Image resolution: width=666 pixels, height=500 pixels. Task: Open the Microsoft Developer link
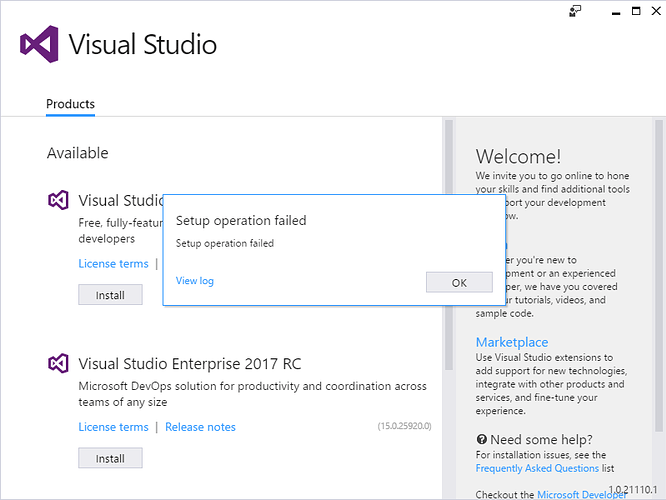coord(582,494)
